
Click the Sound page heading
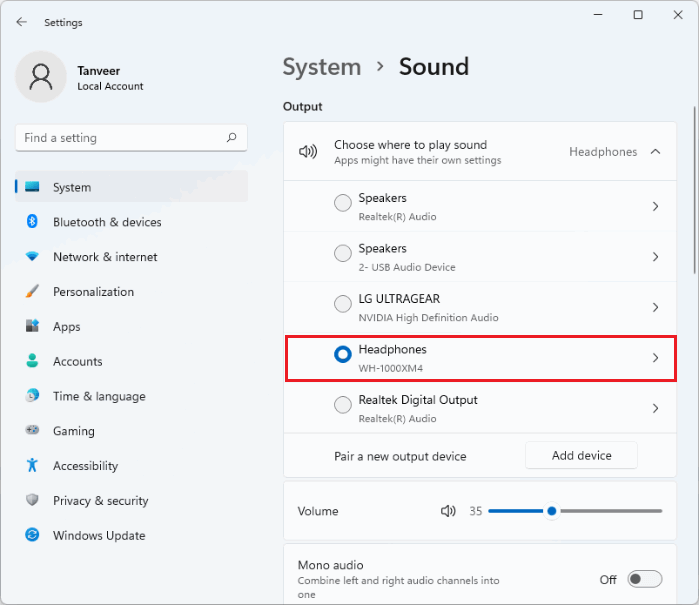(x=434, y=67)
